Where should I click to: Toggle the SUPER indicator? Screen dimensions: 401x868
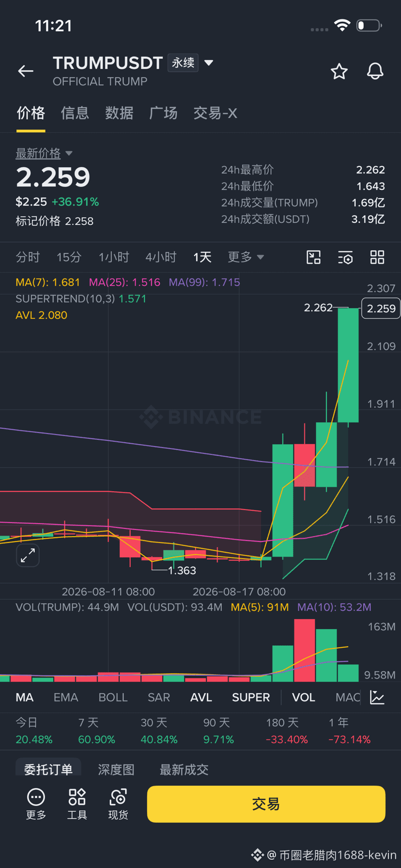[251, 697]
